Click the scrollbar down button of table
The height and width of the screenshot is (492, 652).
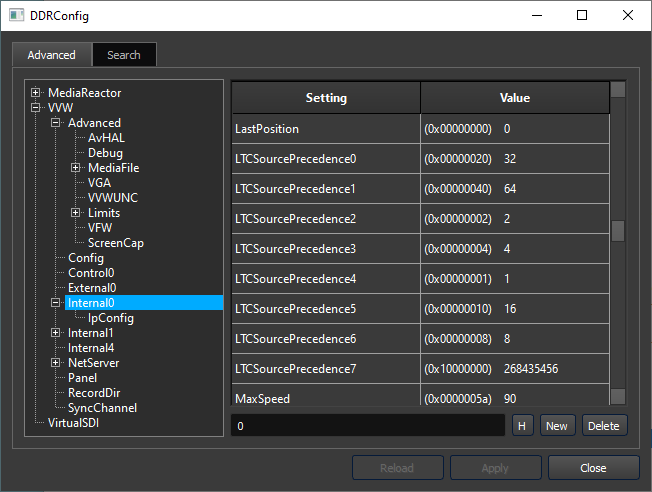(x=618, y=396)
